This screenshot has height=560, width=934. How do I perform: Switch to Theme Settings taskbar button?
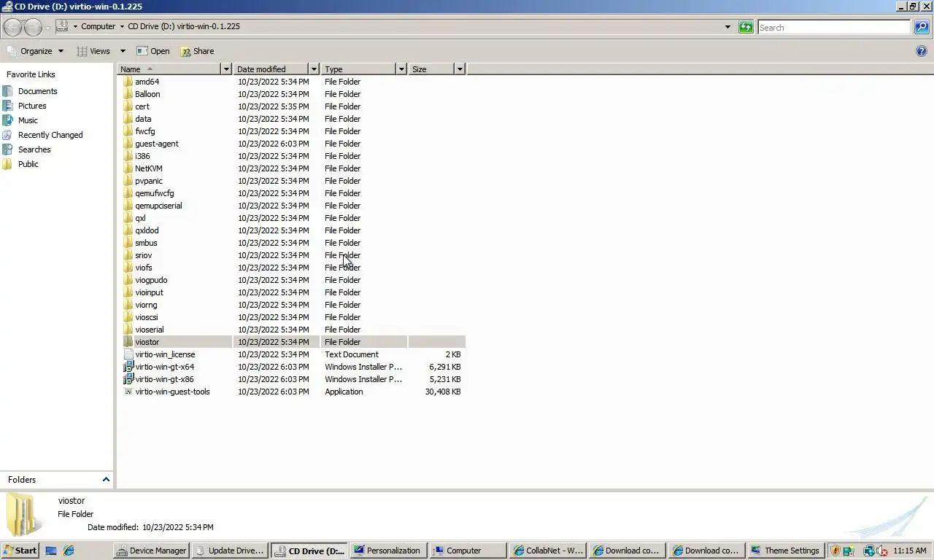click(785, 551)
